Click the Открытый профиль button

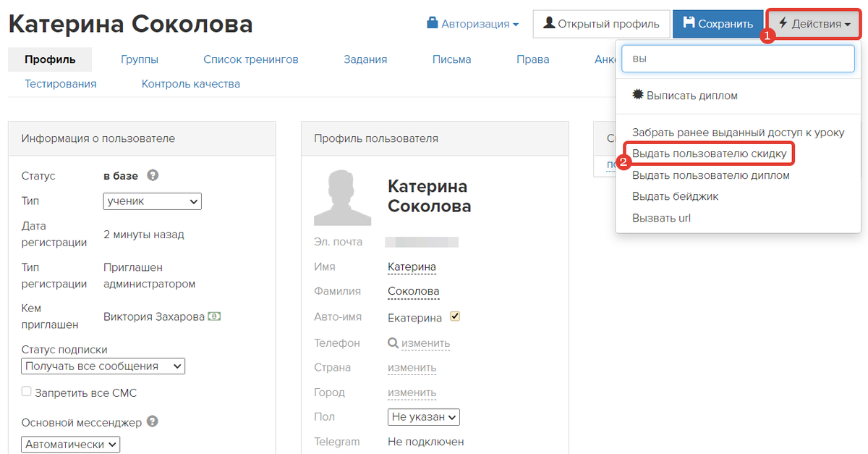(602, 24)
